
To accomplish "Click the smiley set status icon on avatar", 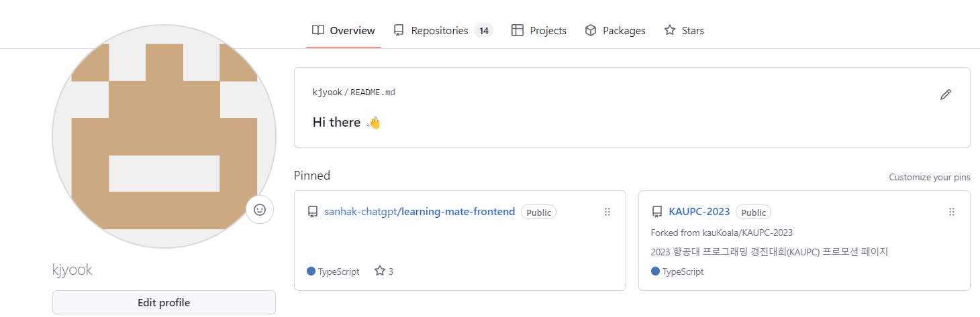I will [260, 210].
